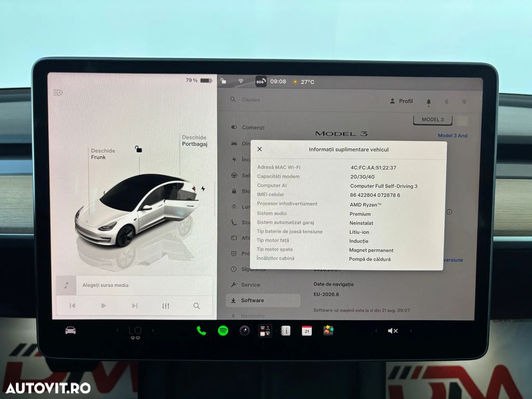Open the dashcam camera app
Image resolution: width=532 pixels, height=399 pixels.
244,330
